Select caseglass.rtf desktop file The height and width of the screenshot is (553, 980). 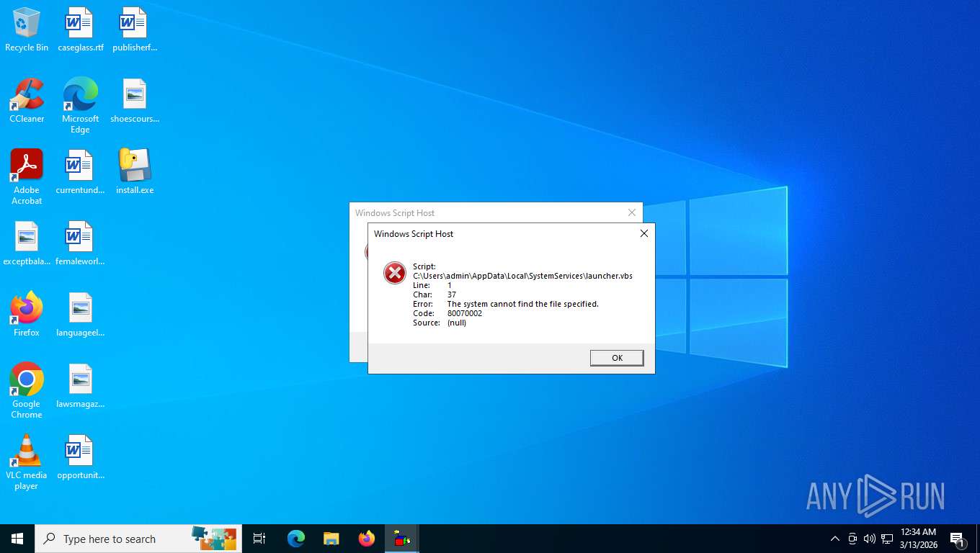pos(80,30)
